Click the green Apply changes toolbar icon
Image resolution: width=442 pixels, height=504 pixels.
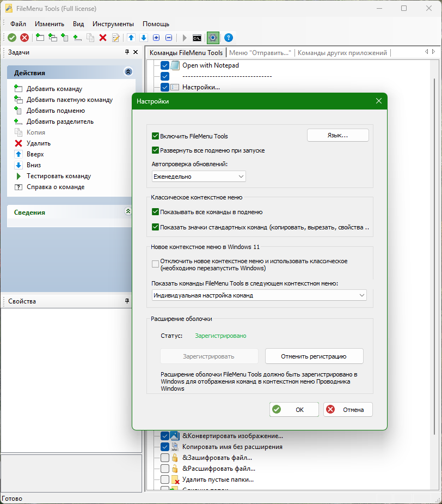[x=12, y=38]
